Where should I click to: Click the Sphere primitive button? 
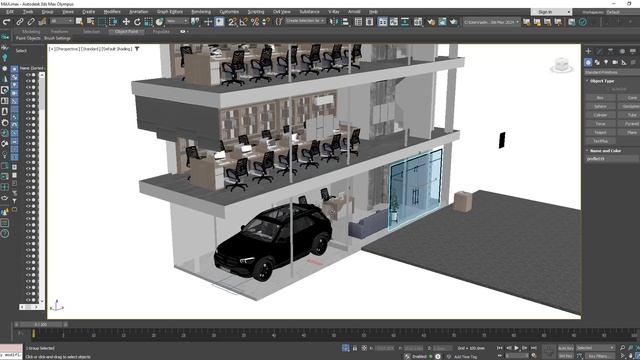click(x=600, y=106)
